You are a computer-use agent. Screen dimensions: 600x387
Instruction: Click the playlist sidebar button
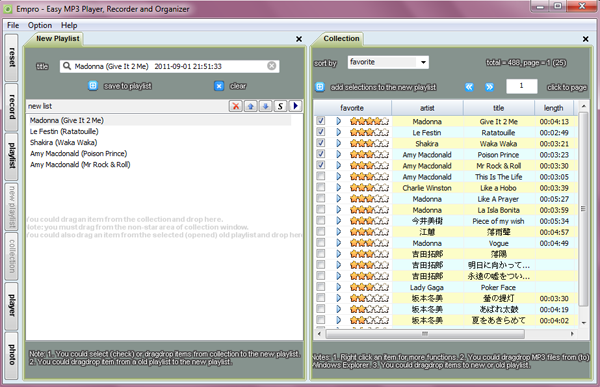(11, 156)
